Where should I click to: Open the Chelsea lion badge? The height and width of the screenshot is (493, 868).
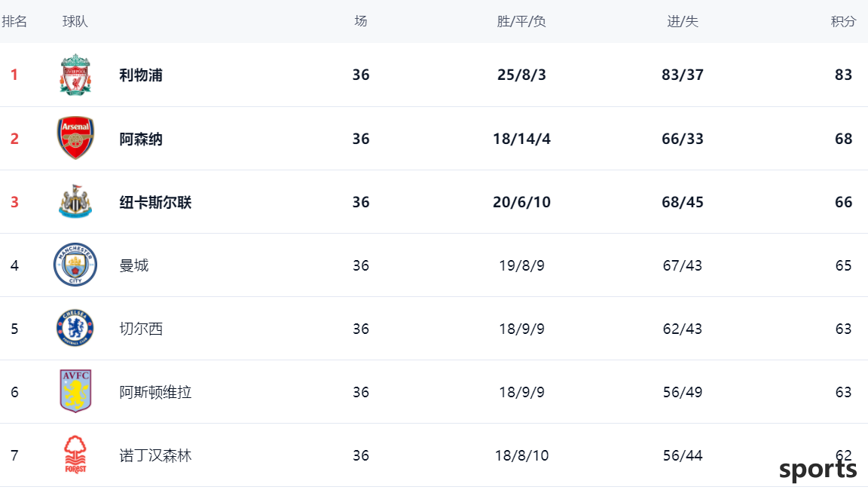75,328
